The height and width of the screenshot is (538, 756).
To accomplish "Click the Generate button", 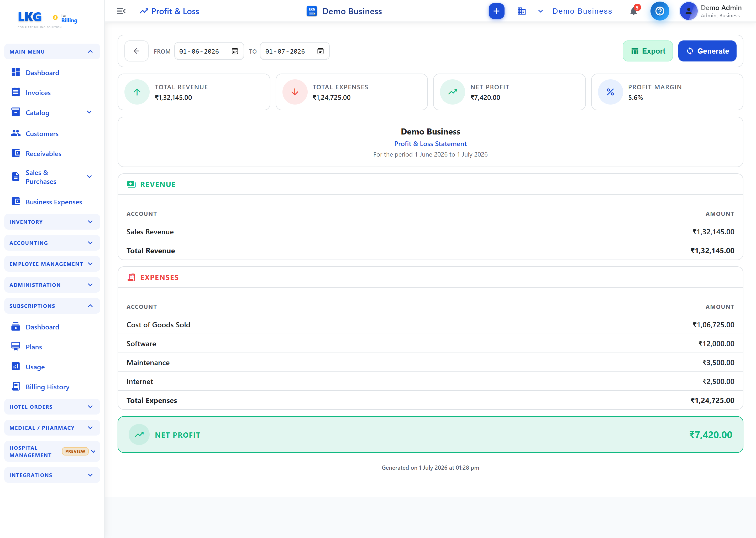I will [707, 51].
